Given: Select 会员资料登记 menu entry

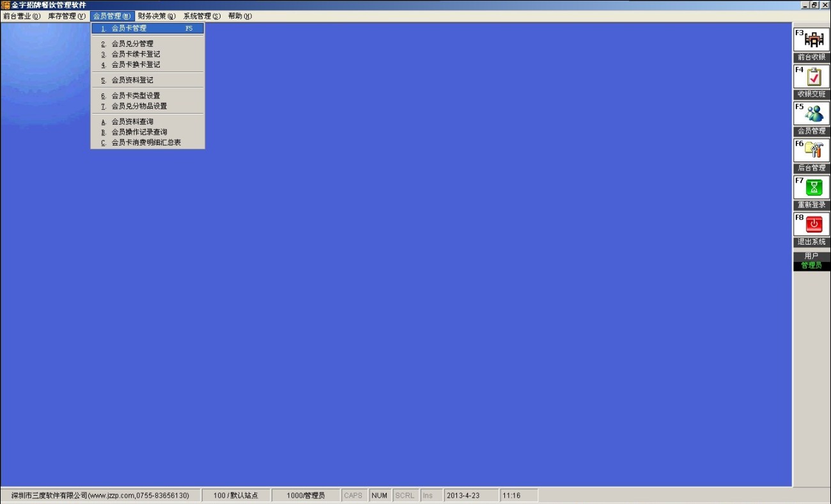Looking at the screenshot, I should click(x=148, y=80).
